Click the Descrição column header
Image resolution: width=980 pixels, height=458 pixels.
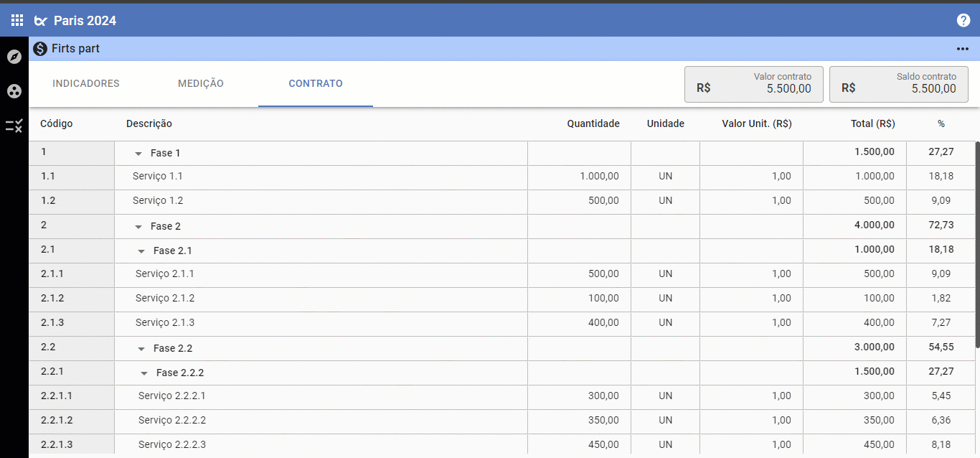click(149, 123)
